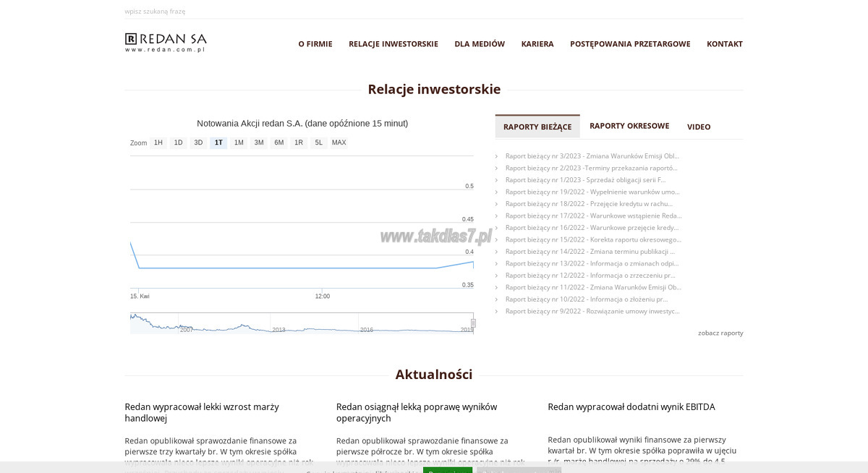Screen dimensions: 868x473
Task: Open article about dodatni wynik EBITDA
Action: pos(631,407)
